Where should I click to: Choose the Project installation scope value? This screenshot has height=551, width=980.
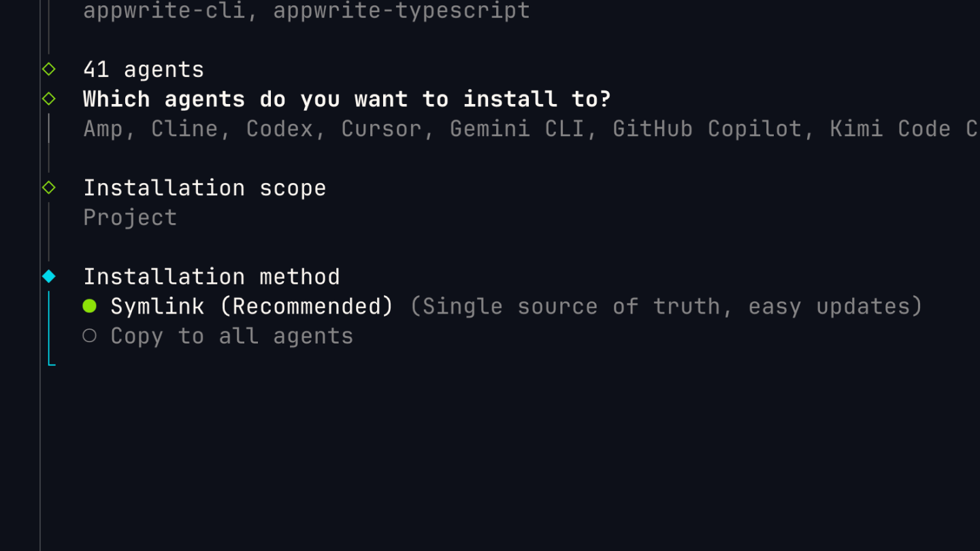[129, 216]
